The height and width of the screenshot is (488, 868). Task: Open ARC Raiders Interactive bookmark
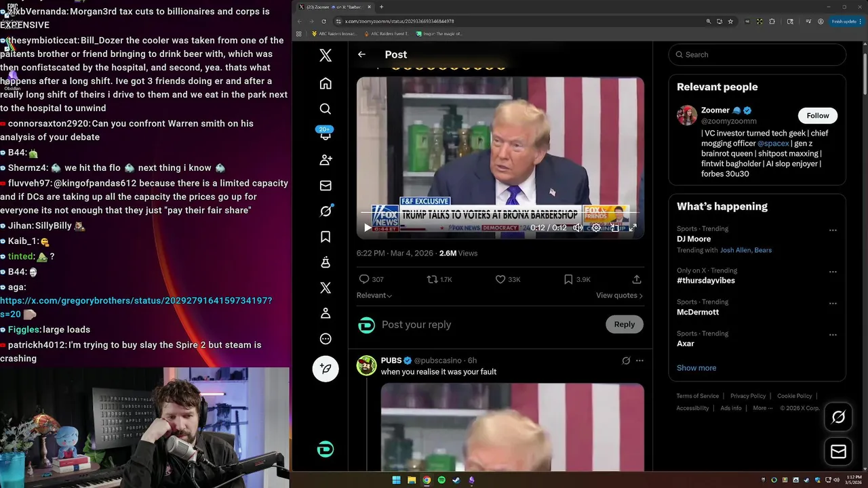coord(334,33)
